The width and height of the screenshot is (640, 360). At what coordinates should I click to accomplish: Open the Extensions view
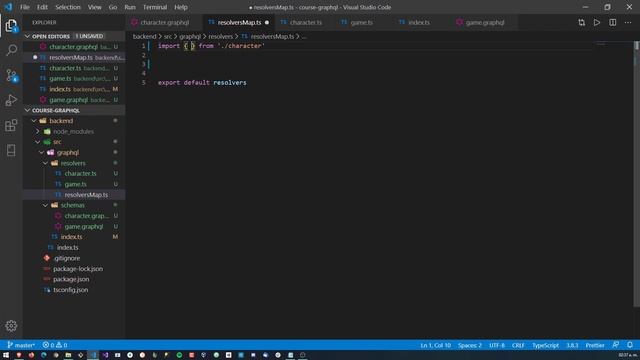coord(11,125)
